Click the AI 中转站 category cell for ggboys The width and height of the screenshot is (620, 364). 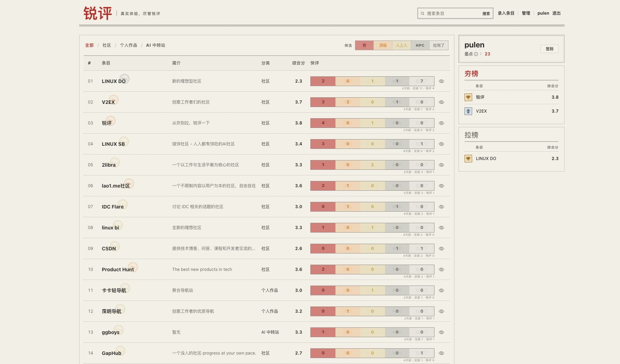tap(270, 332)
